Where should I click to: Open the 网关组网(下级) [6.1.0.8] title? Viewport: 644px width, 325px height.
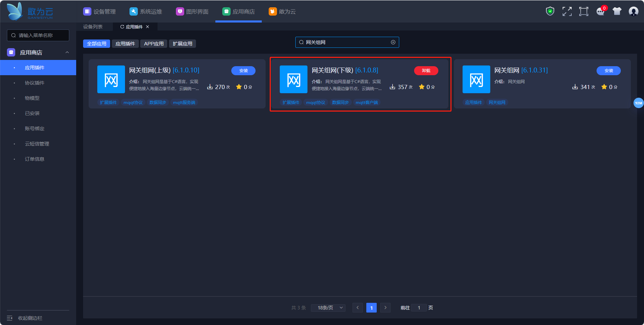345,70
